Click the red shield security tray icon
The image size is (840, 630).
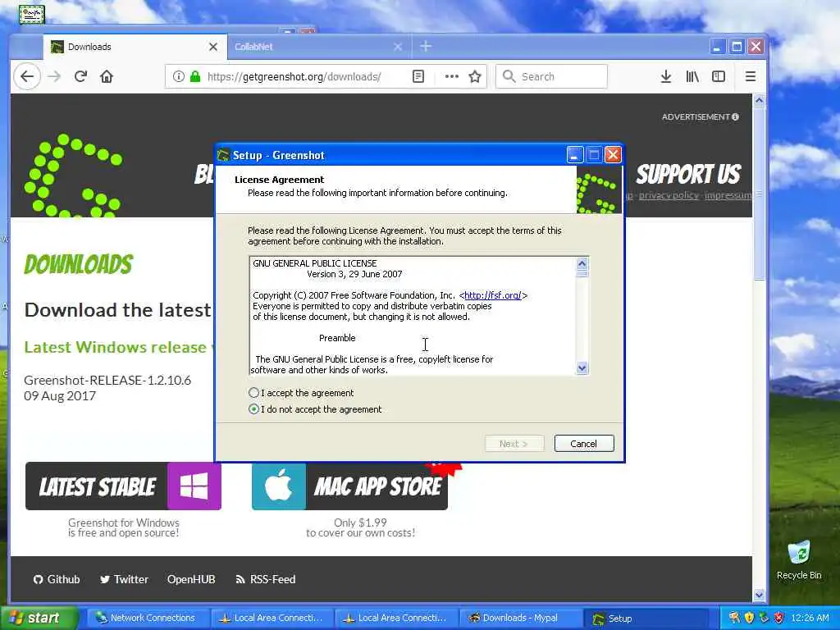[779, 618]
